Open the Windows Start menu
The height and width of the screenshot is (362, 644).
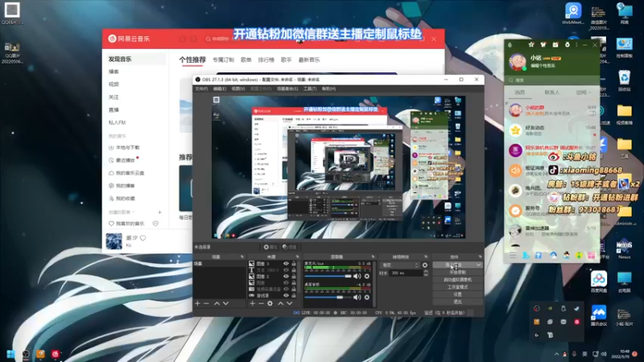[x=11, y=354]
